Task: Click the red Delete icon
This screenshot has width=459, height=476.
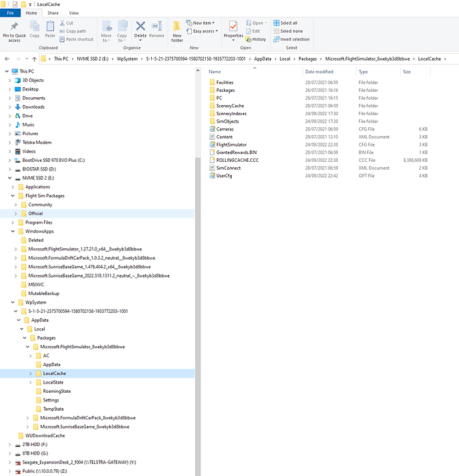Action: (x=141, y=27)
